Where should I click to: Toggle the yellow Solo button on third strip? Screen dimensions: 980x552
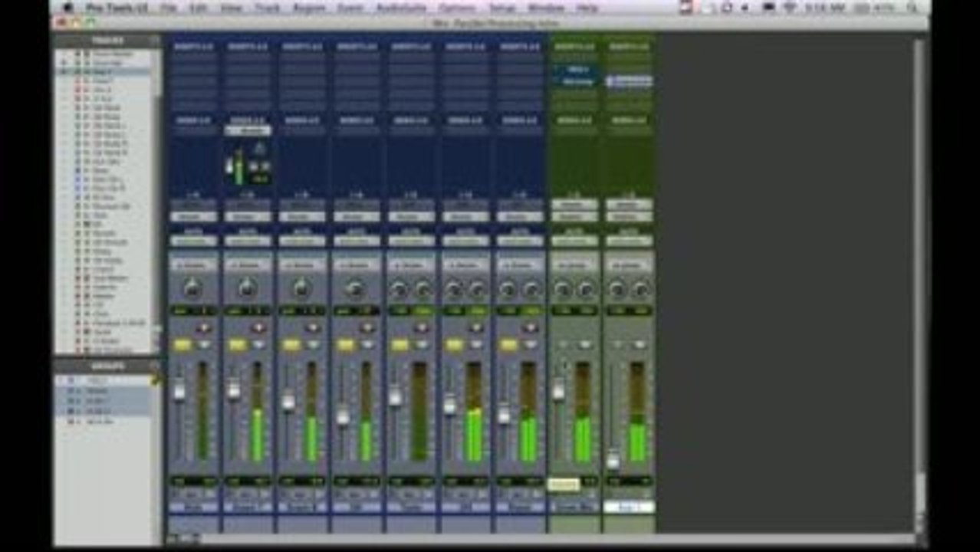pyautogui.click(x=291, y=346)
